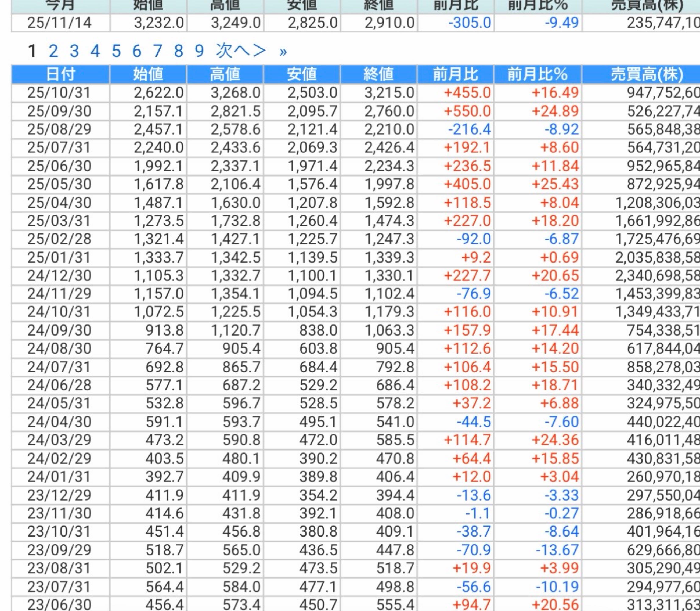Jump to page 5
Image resolution: width=700 pixels, height=611 pixels.
tap(116, 51)
